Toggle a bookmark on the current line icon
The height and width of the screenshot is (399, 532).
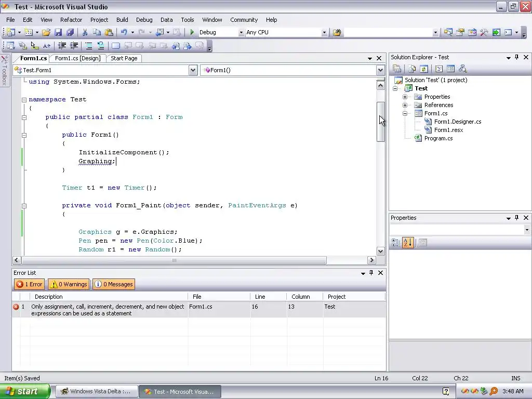(116, 46)
